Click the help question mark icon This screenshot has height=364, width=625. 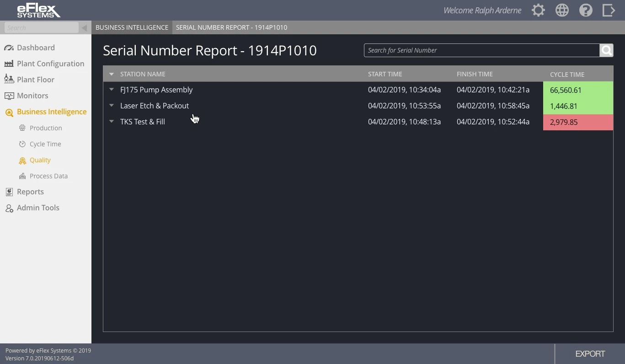click(586, 11)
